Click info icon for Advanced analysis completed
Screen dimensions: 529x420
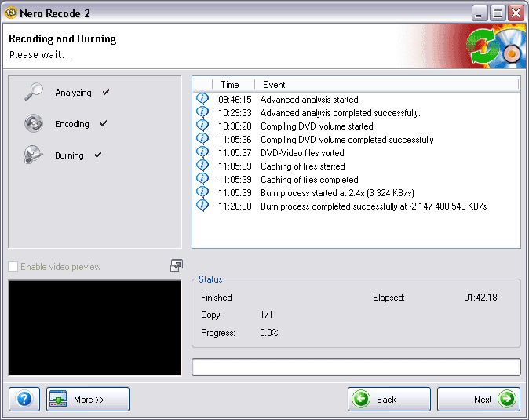tap(202, 112)
